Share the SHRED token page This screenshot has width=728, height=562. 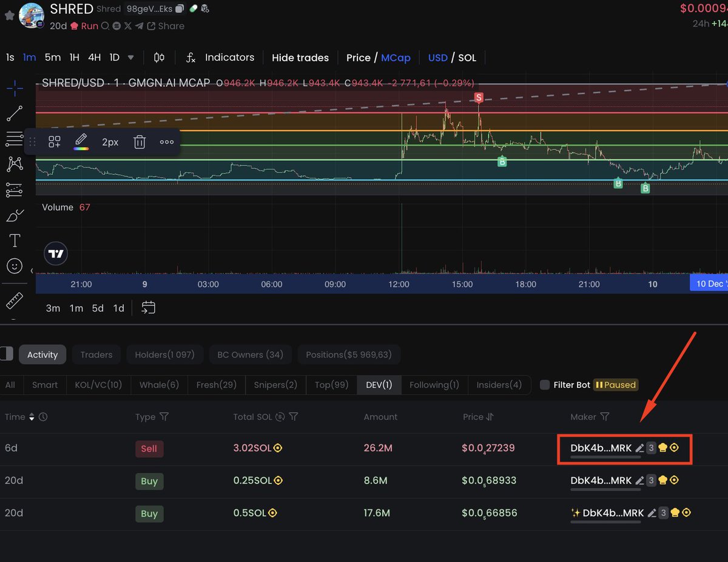(x=166, y=26)
